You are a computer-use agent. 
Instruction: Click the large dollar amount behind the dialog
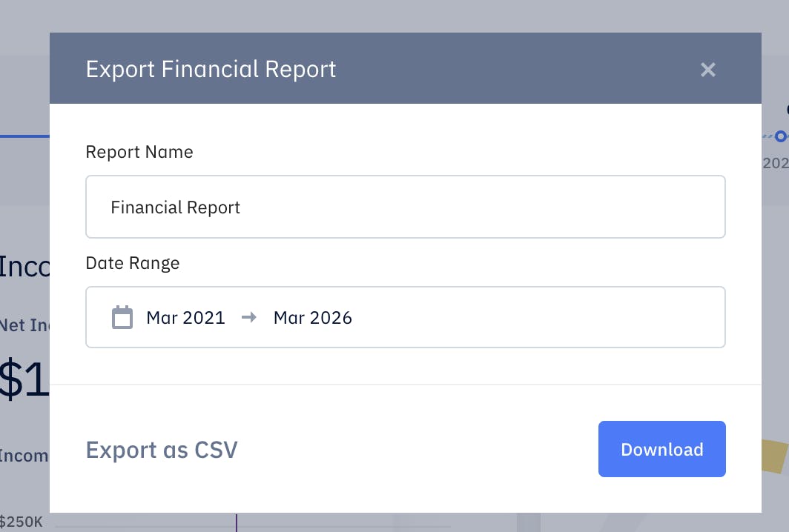pyautogui.click(x=24, y=379)
